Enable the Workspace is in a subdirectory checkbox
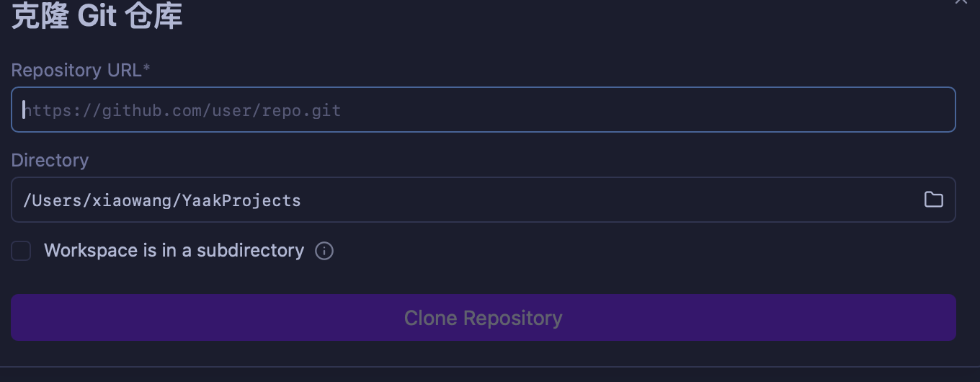This screenshot has width=980, height=382. pos(21,251)
